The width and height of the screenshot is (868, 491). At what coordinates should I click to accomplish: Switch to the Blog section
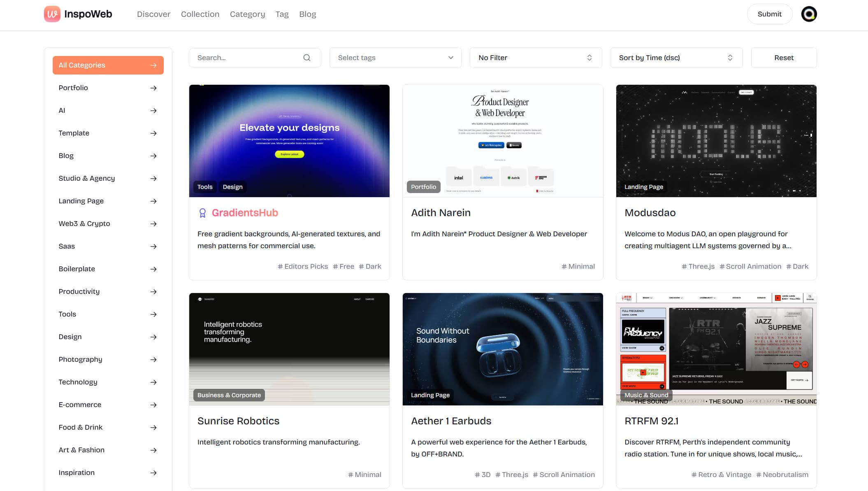click(x=308, y=14)
